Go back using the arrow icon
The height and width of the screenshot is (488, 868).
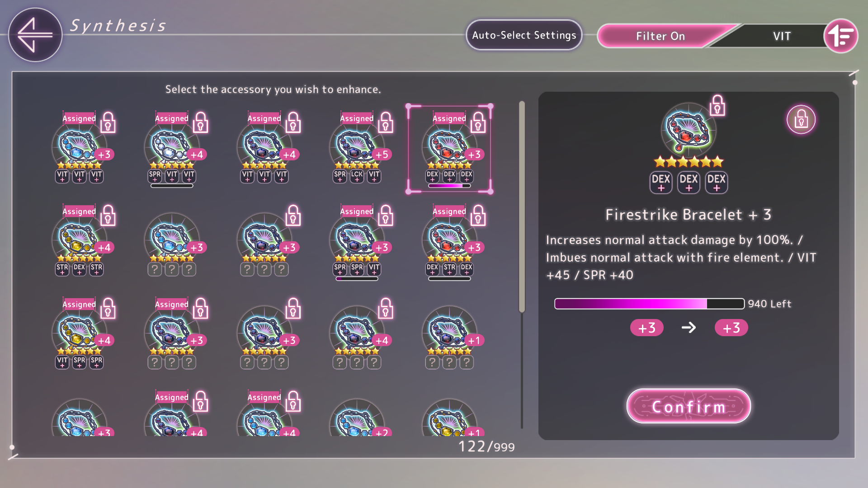pyautogui.click(x=35, y=35)
